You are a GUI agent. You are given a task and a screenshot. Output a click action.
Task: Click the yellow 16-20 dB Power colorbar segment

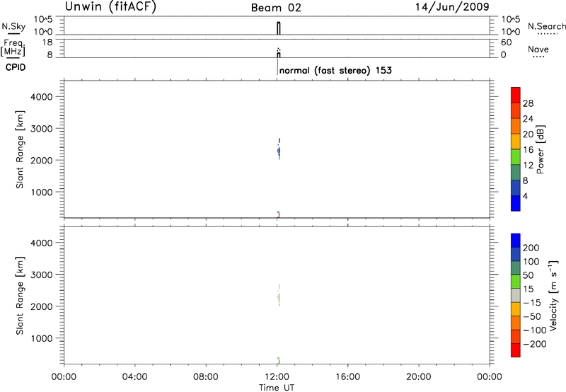click(516, 141)
